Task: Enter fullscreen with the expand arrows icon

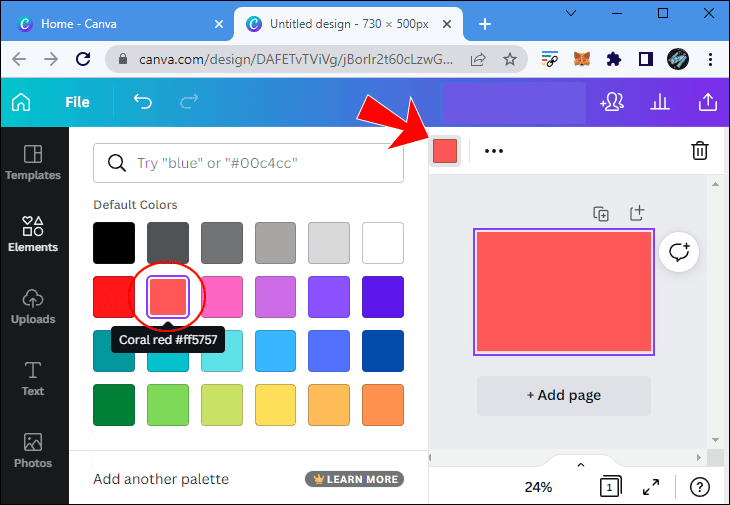Action: coord(651,487)
